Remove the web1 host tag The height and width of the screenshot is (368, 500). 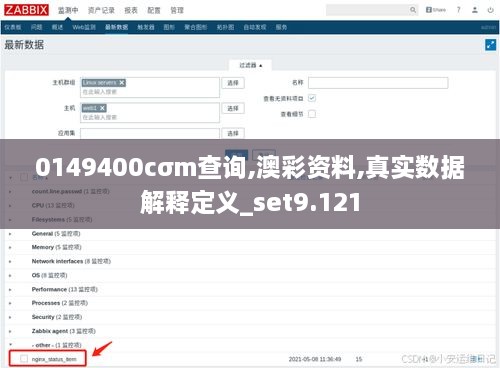click(x=102, y=108)
